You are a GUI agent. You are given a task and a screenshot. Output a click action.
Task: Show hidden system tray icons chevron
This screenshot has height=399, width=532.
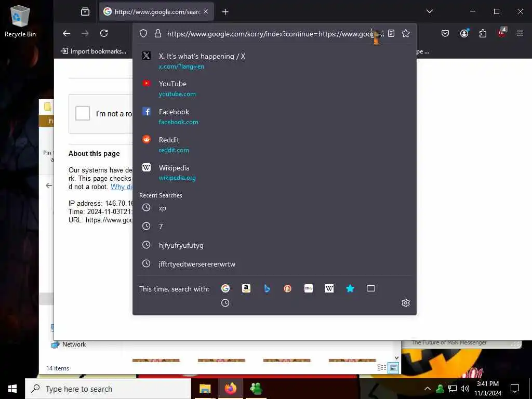point(428,389)
